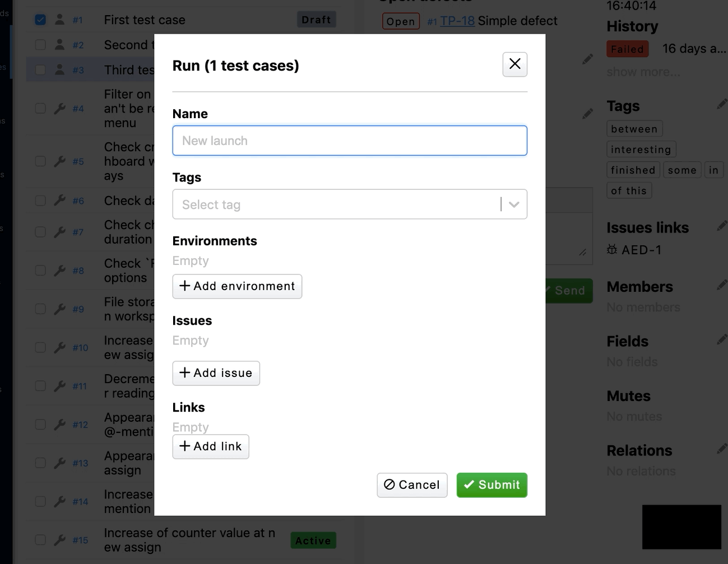Select checkbox for test case #15
This screenshot has height=564, width=728.
(x=40, y=540)
